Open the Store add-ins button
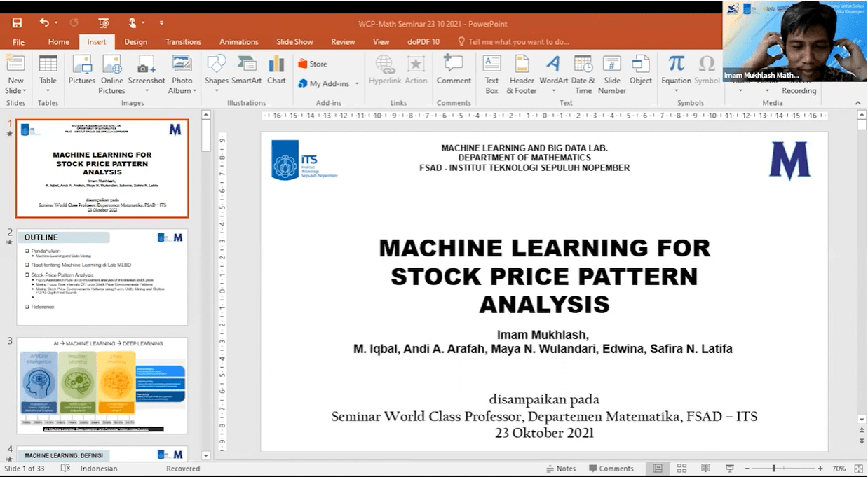Screen dimensions: 868x477 [313, 64]
